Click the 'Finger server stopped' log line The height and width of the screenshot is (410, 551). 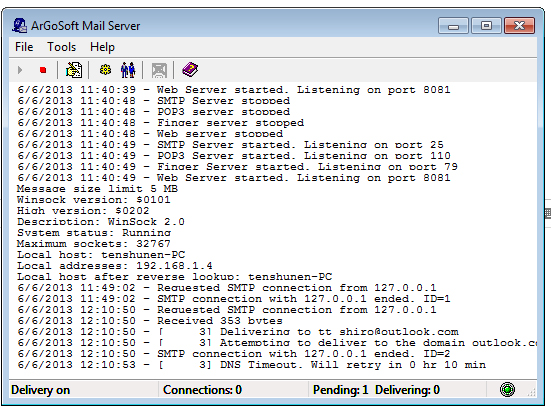[x=161, y=123]
